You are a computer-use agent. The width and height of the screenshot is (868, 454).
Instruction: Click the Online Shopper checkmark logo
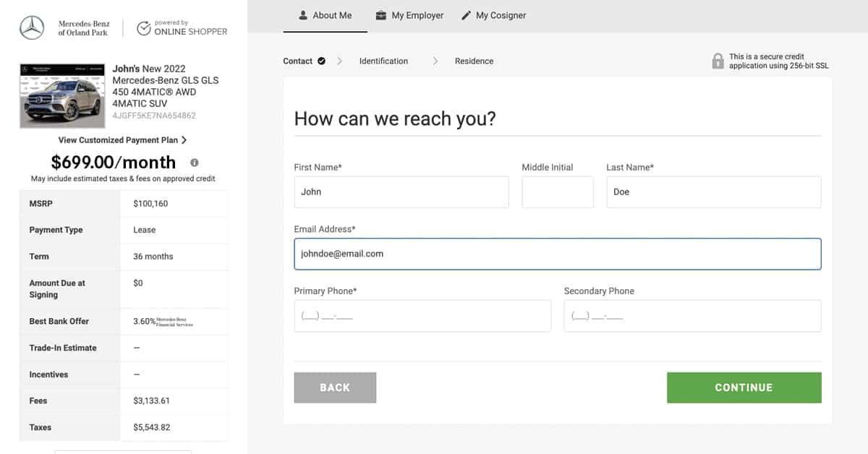click(144, 28)
